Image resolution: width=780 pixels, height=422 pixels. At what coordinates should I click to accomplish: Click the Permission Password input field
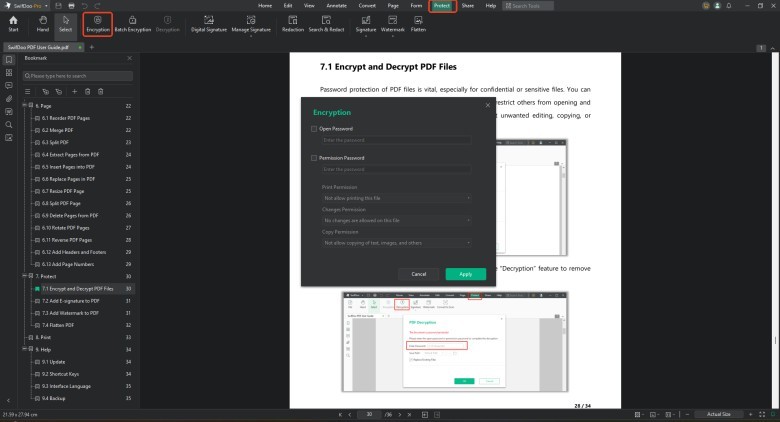point(396,169)
